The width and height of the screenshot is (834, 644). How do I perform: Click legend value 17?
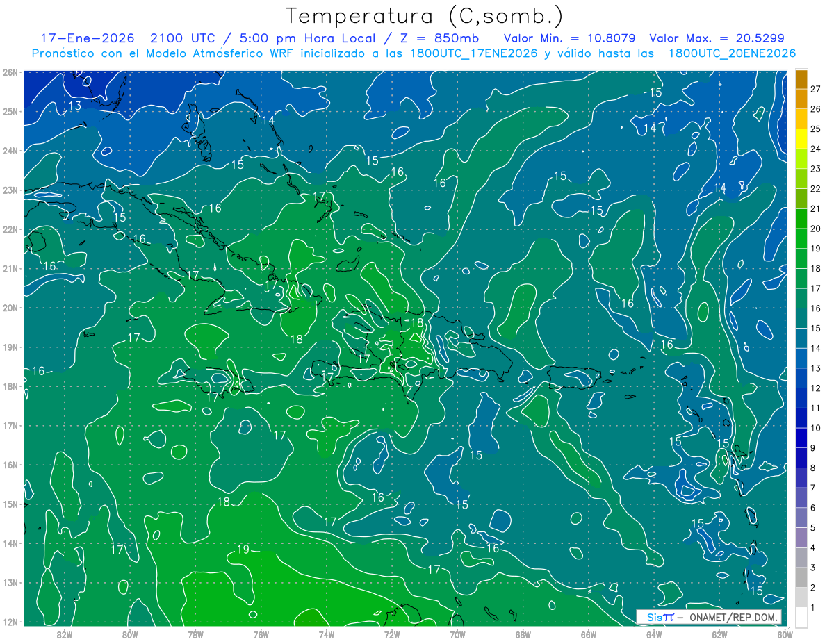point(815,288)
